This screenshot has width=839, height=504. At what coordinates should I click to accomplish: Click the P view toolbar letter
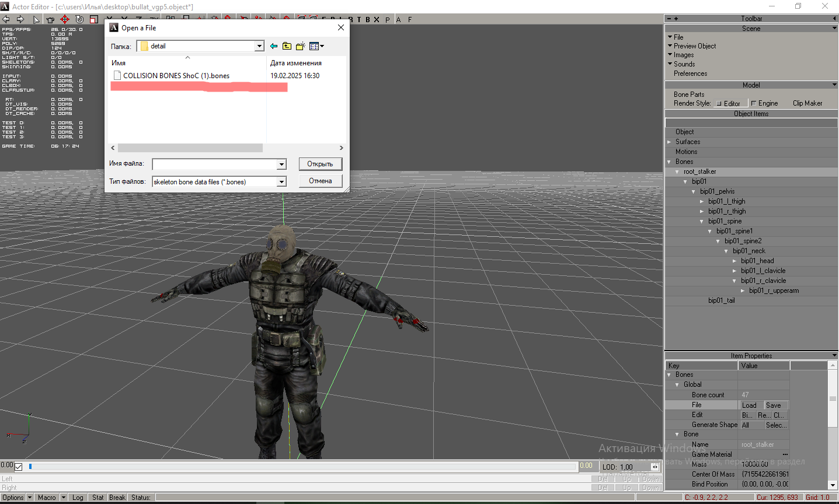pos(388,19)
